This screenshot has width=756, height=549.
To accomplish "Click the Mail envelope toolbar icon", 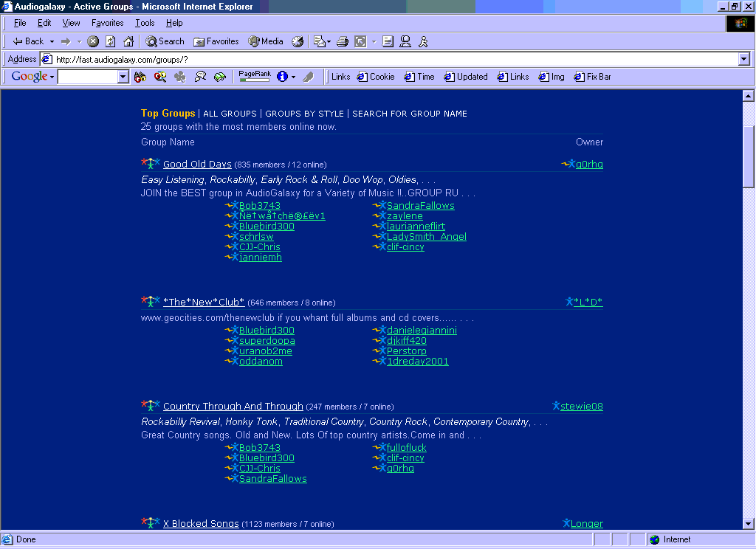I will pyautogui.click(x=319, y=41).
